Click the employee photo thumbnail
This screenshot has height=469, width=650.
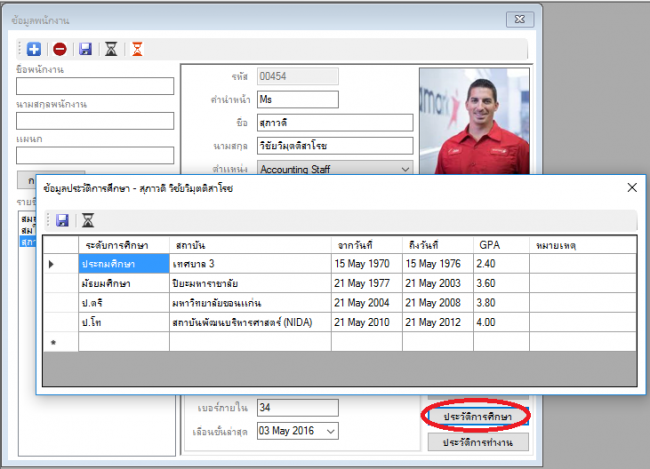474,121
